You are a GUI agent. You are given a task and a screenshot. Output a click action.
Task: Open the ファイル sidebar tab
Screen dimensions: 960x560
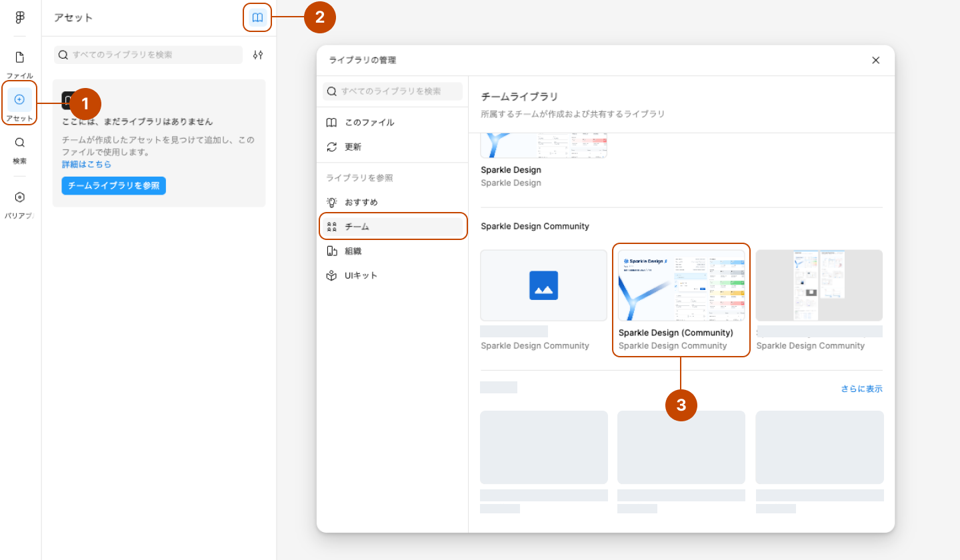[x=20, y=64]
